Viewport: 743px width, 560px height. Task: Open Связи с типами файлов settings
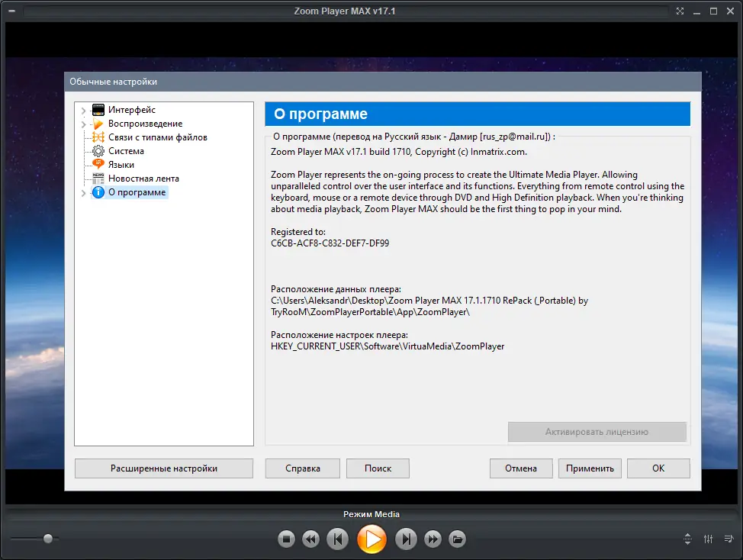coord(158,137)
